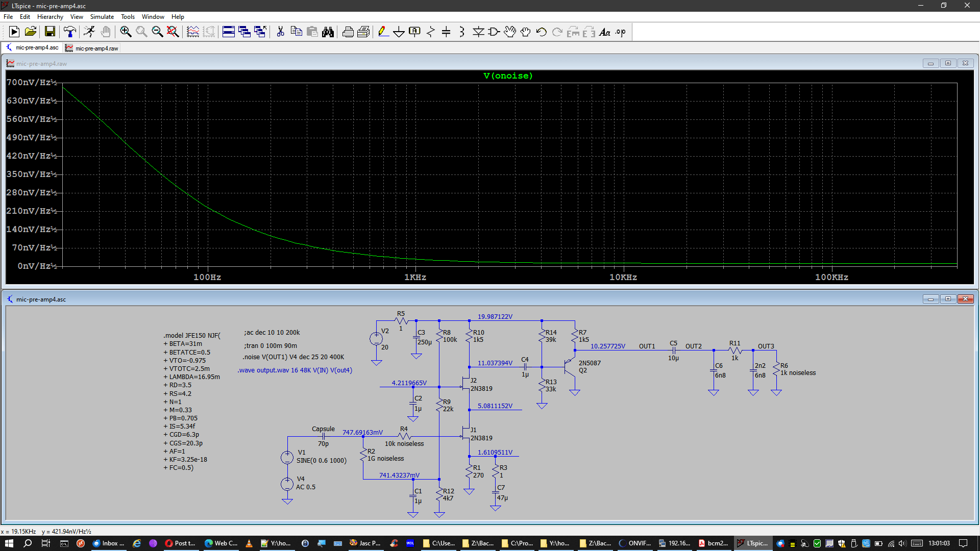Select the Cut scissors tool
The height and width of the screenshot is (551, 980).
(280, 32)
